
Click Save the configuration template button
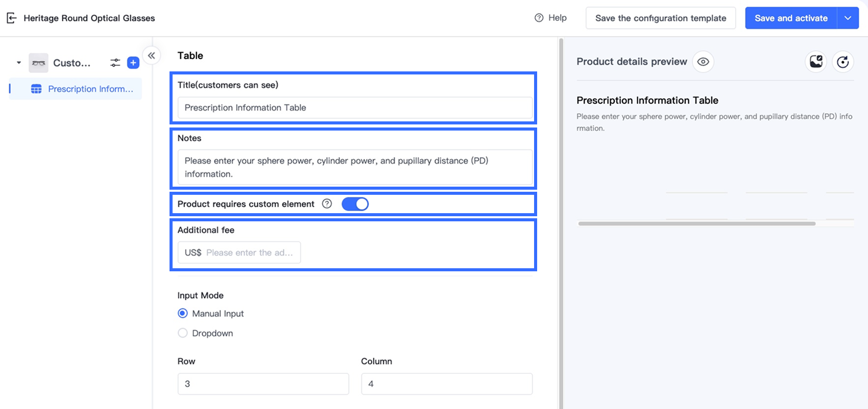click(x=660, y=18)
